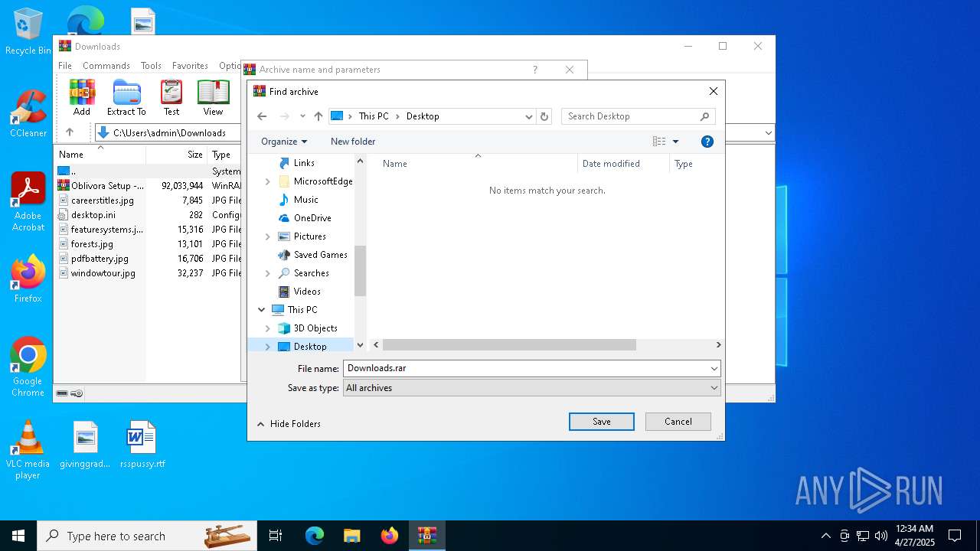The width and height of the screenshot is (980, 551).
Task: Select Links in folder tree
Action: pyautogui.click(x=304, y=163)
